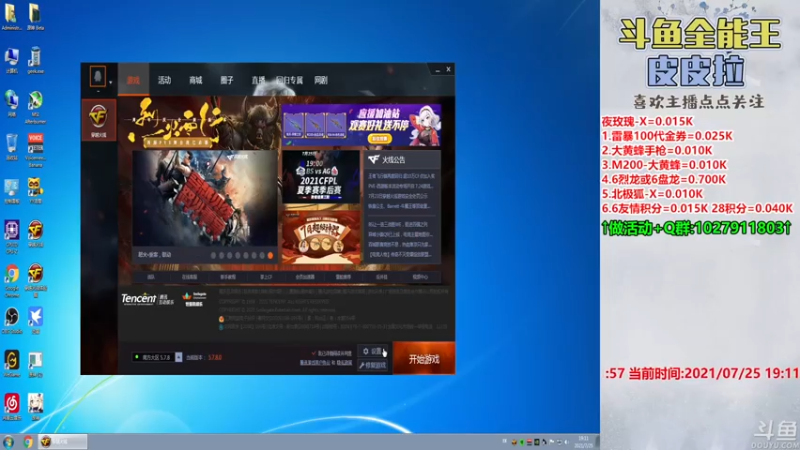Open the Administrator folder on the desktop
The image size is (800, 450).
(x=11, y=16)
